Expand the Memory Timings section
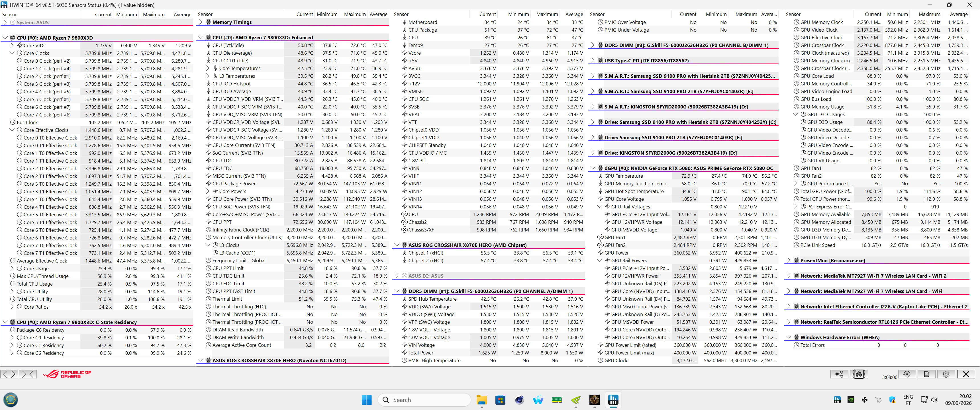This screenshot has width=980, height=410. [x=201, y=22]
